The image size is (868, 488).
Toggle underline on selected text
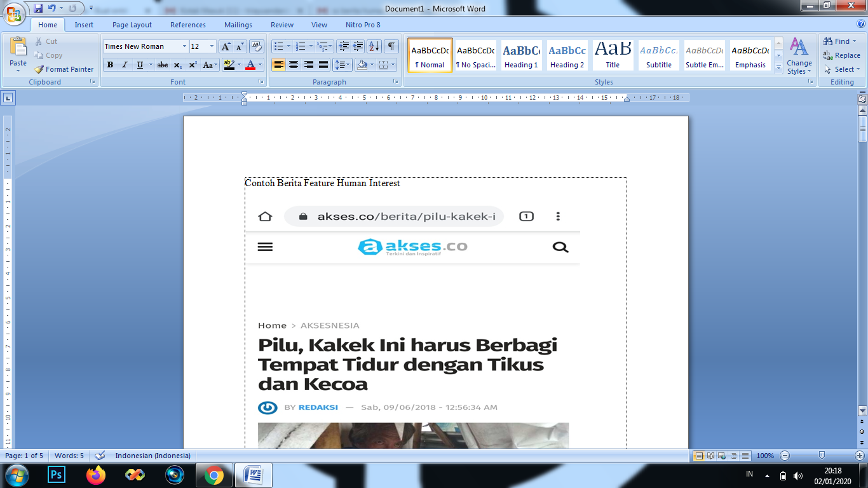point(139,65)
